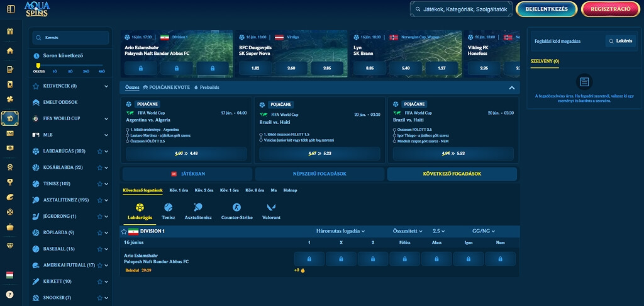Open the slot machine icon in left rail
Screen dimensions: 644x306
(10, 69)
